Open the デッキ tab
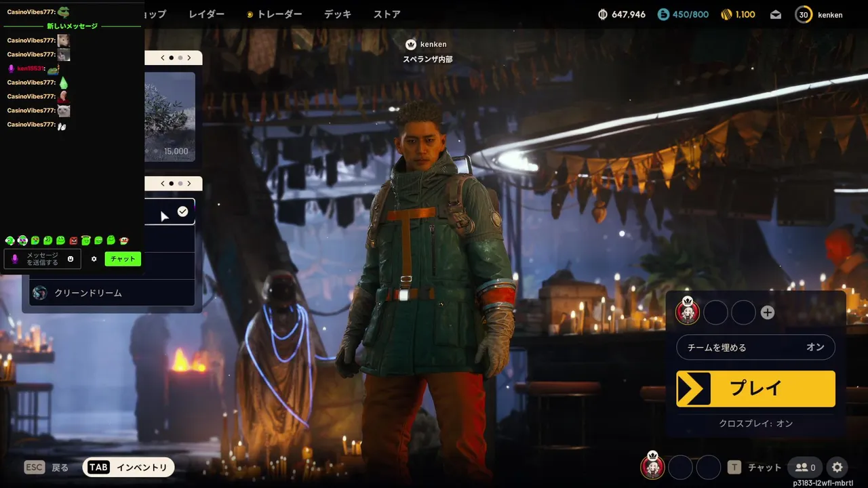This screenshot has width=868, height=488. point(338,14)
